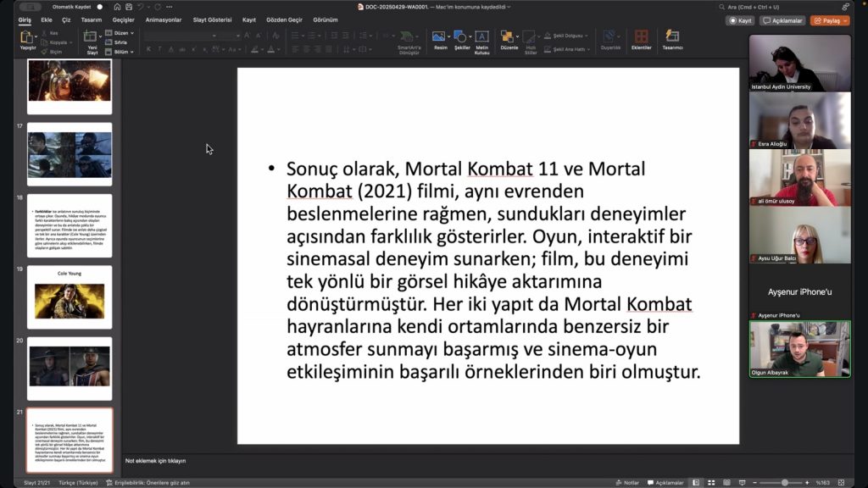The image size is (868, 488).
Task: Open the Açıklamalar comments button at top right
Action: [x=782, y=20]
